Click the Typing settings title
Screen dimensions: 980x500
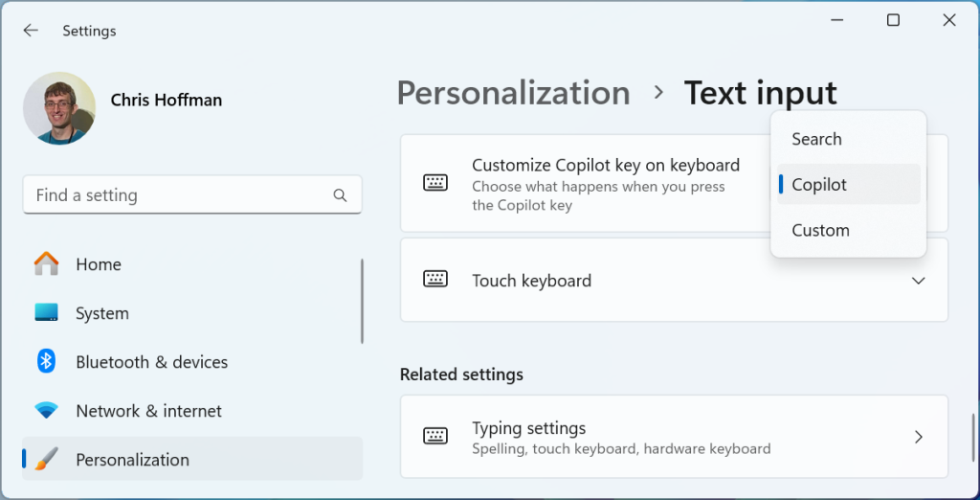coord(528,428)
